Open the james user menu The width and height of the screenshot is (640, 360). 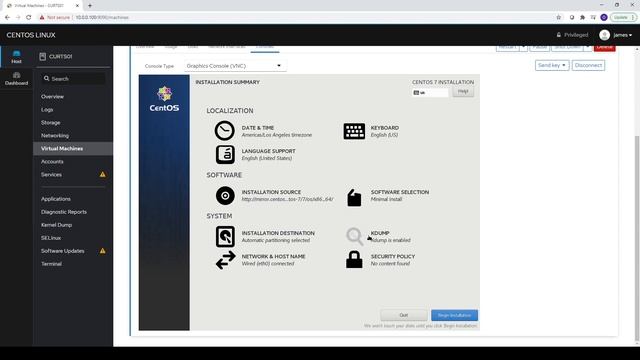pos(622,35)
